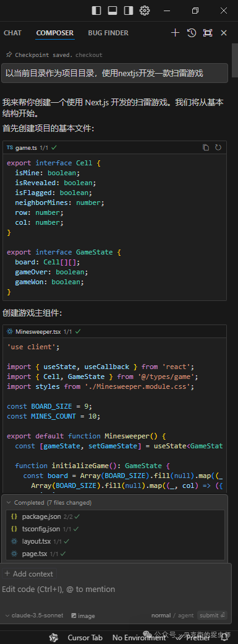Reapply the game.ts code block
The height and width of the screenshot is (644, 238).
click(218, 147)
